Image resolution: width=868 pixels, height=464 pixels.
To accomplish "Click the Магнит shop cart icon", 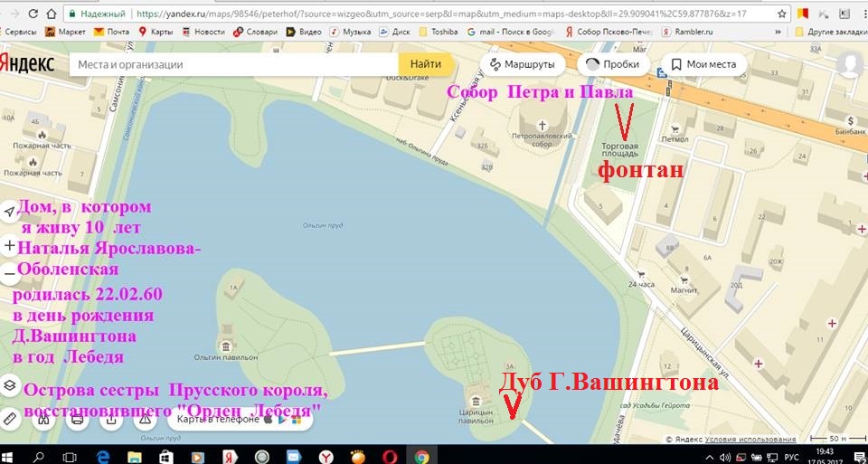I will point(684,279).
